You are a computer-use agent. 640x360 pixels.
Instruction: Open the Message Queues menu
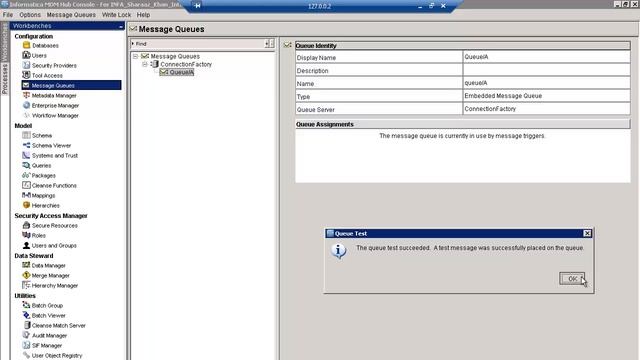point(71,15)
